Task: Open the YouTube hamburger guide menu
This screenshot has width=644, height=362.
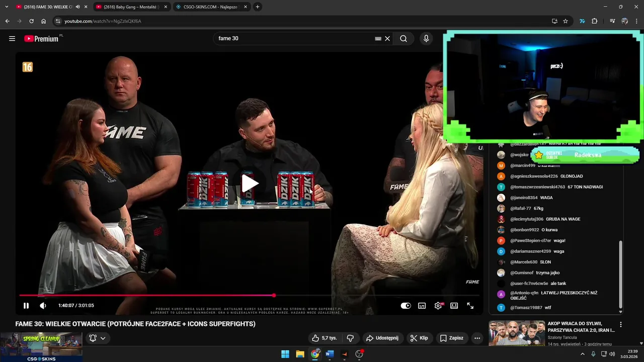Action: (12, 38)
